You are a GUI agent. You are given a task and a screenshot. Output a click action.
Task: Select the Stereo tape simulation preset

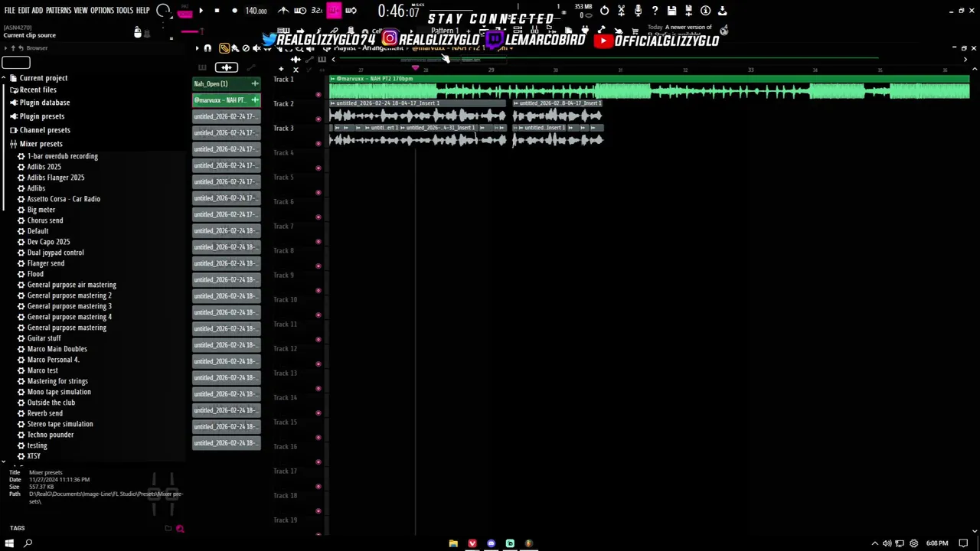60,424
